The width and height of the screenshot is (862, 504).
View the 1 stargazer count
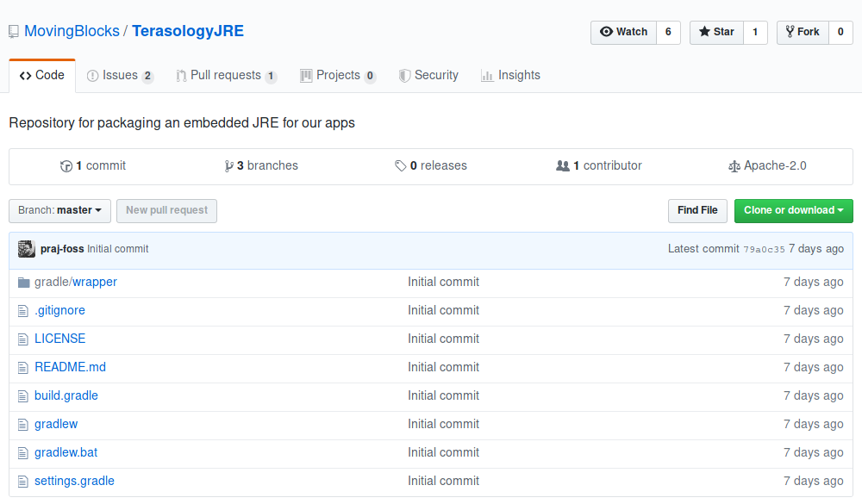click(x=755, y=33)
